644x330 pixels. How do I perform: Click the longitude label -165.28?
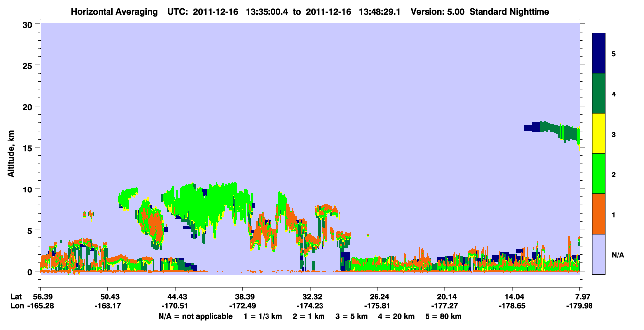click(x=40, y=306)
